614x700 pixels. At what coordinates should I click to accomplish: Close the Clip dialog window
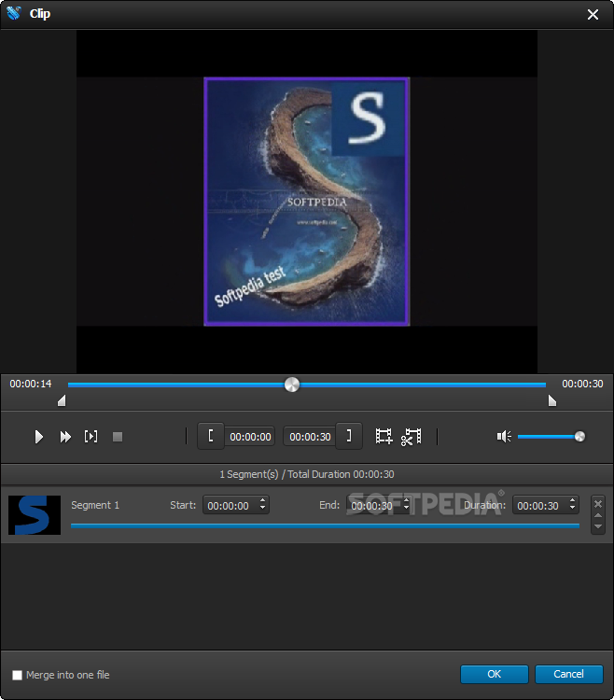coord(593,14)
